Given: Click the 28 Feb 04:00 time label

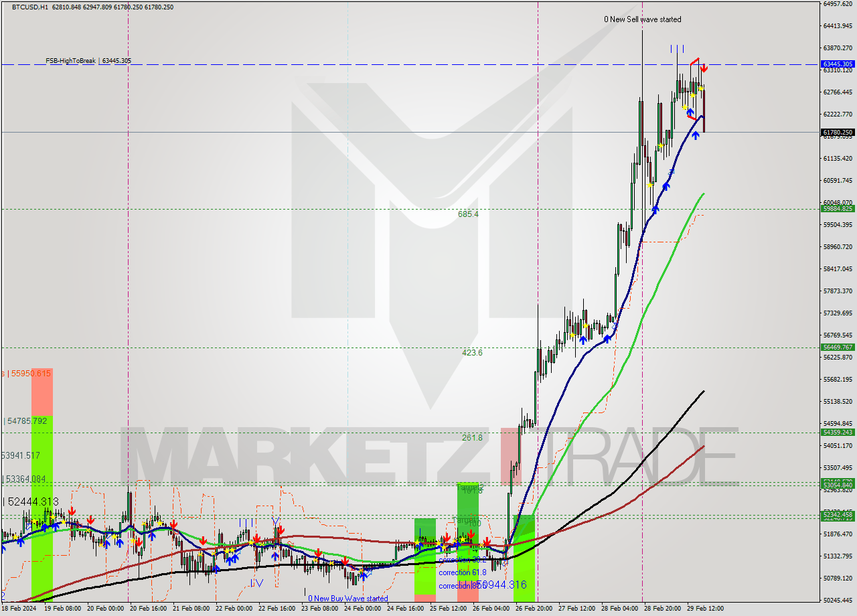Looking at the screenshot, I should pos(620,609).
